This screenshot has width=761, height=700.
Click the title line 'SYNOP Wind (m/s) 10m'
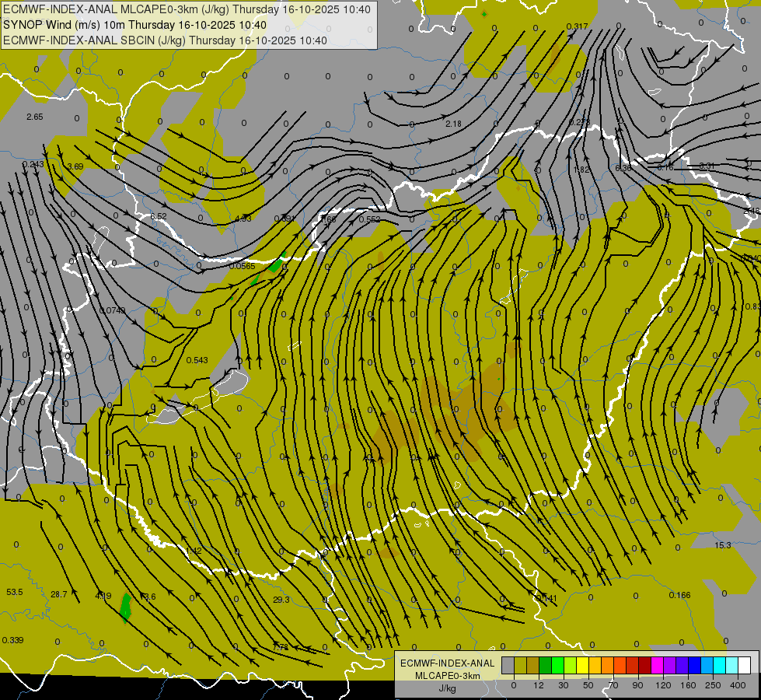pos(65,25)
